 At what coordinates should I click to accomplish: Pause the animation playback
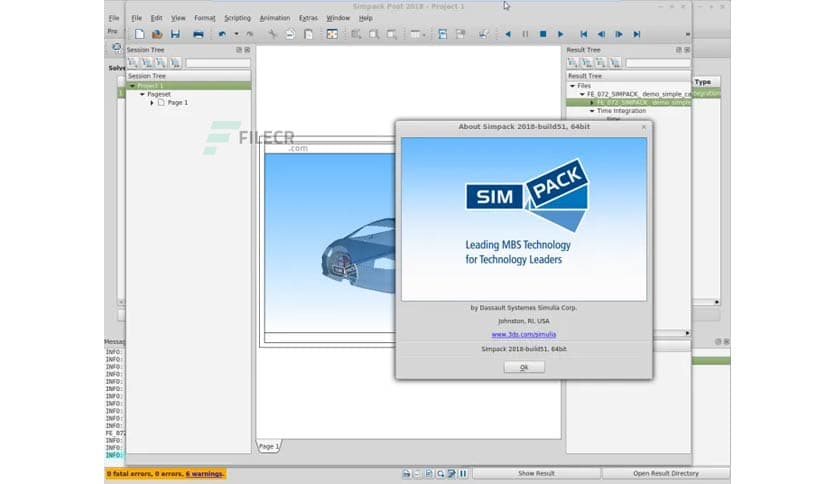pos(525,34)
